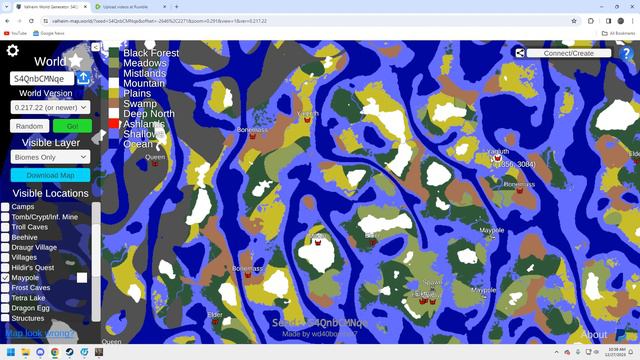Image resolution: width=640 pixels, height=360 pixels.
Task: Open the settings gear in the sidebar
Action: click(x=13, y=51)
